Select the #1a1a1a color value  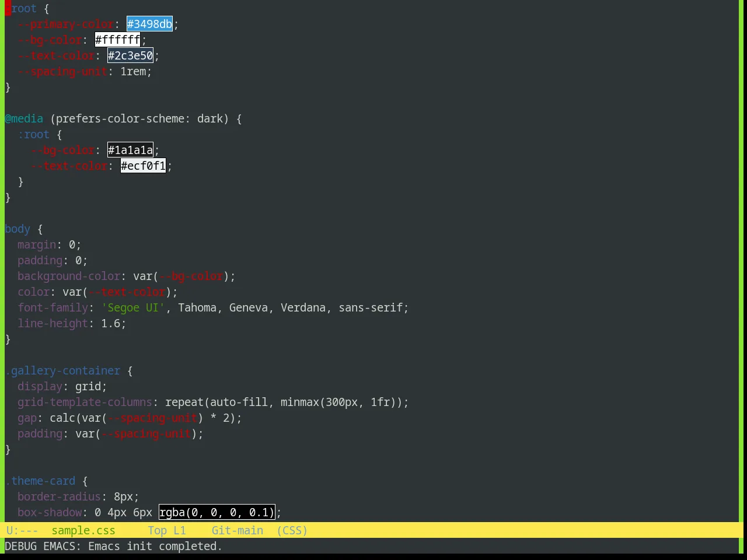[x=131, y=150]
